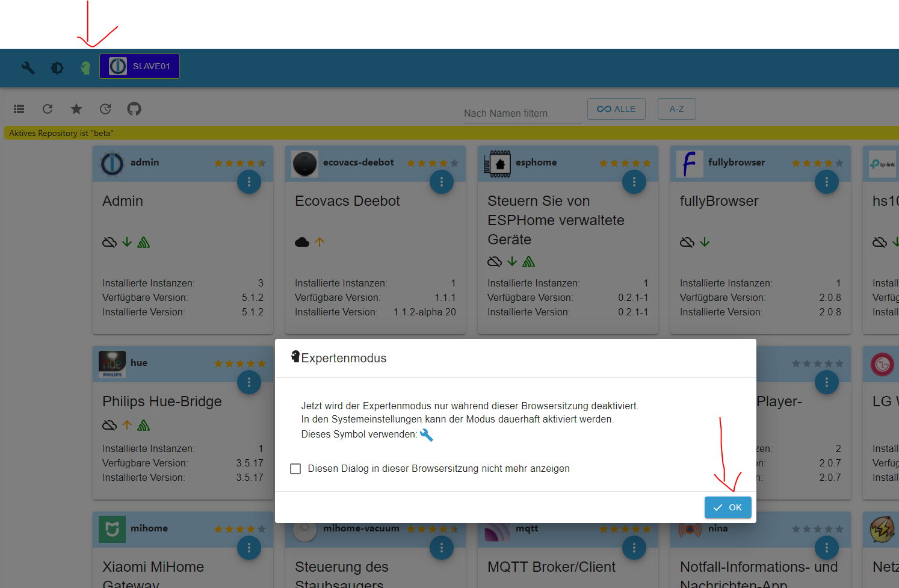Rate the fullybrowser adapter stars
Image resolution: width=899 pixels, height=588 pixels.
pos(818,163)
